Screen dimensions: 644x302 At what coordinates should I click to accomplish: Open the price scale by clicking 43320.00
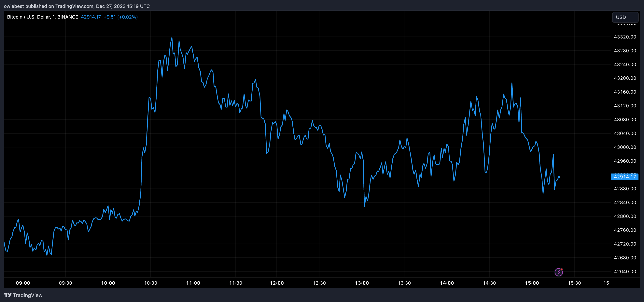625,37
